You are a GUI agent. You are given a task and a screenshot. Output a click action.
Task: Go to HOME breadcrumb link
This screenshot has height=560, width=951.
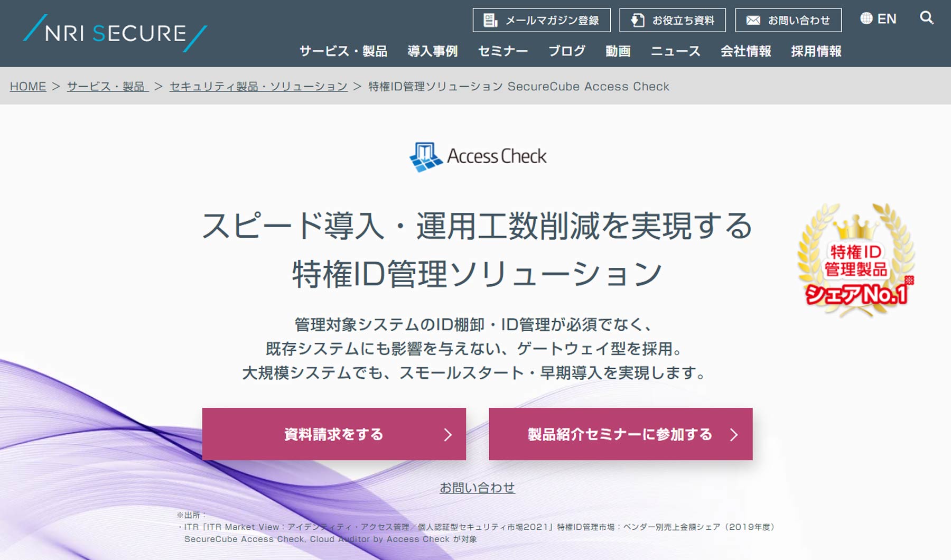point(28,86)
